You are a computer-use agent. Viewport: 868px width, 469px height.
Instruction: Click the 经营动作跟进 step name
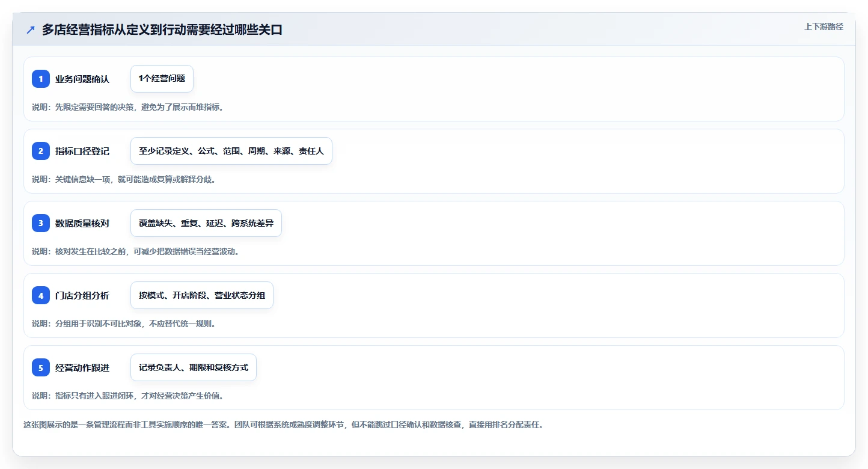pos(82,367)
